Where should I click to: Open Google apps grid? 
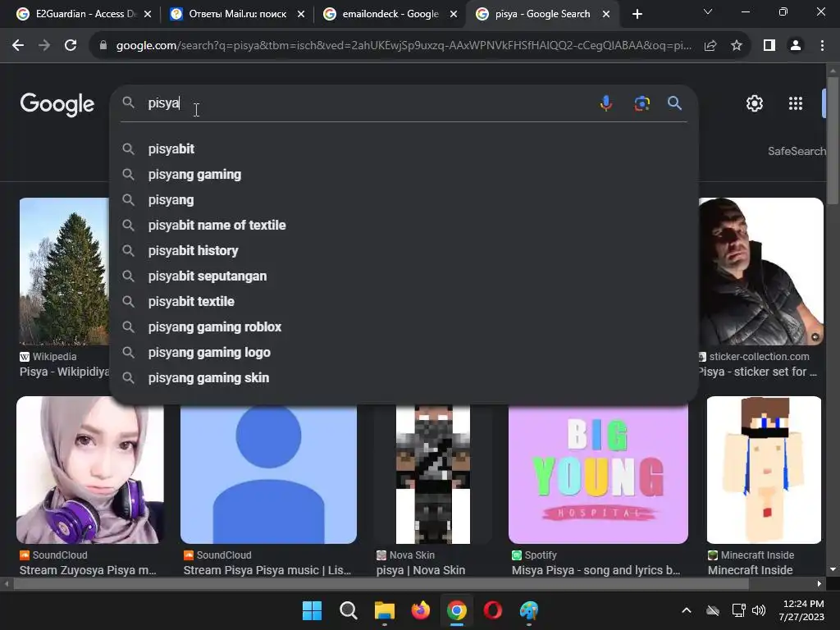[x=796, y=103]
